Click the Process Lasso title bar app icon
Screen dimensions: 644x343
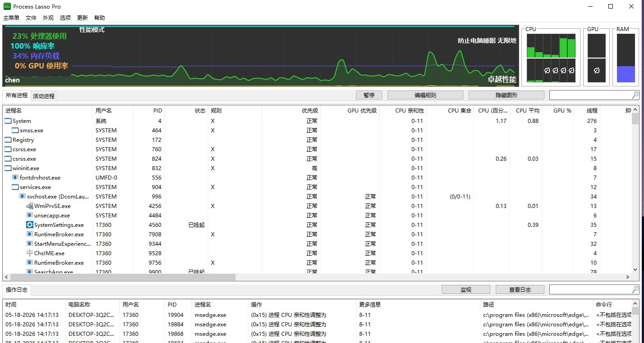click(x=7, y=6)
